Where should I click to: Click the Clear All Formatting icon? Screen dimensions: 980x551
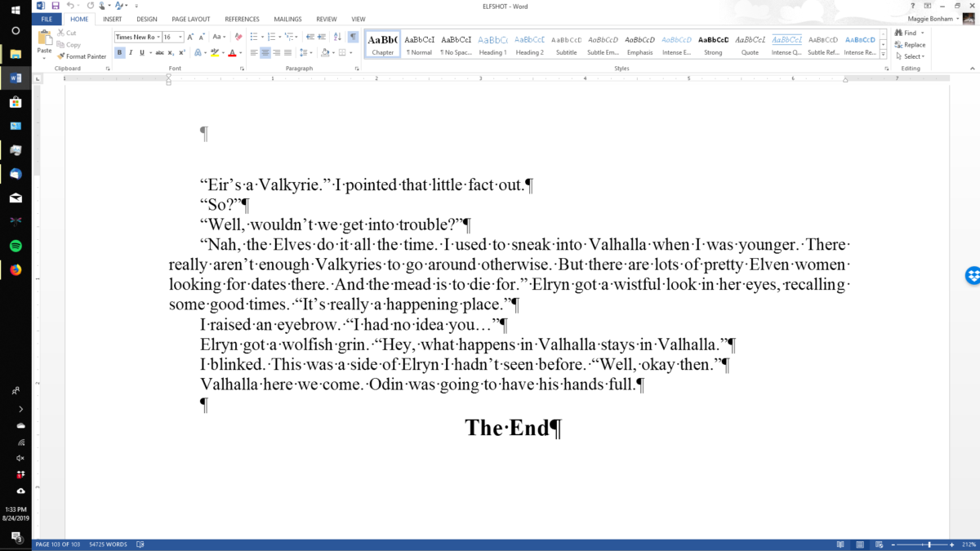point(238,37)
